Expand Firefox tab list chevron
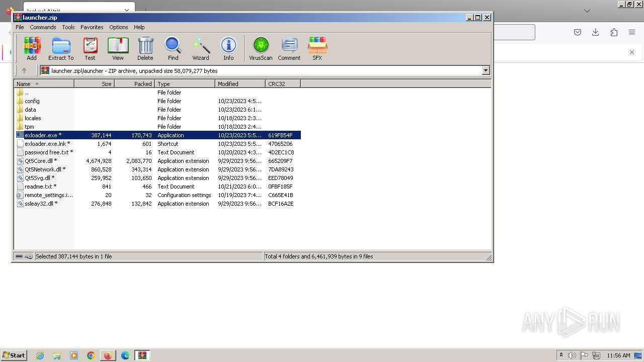 pos(587,11)
